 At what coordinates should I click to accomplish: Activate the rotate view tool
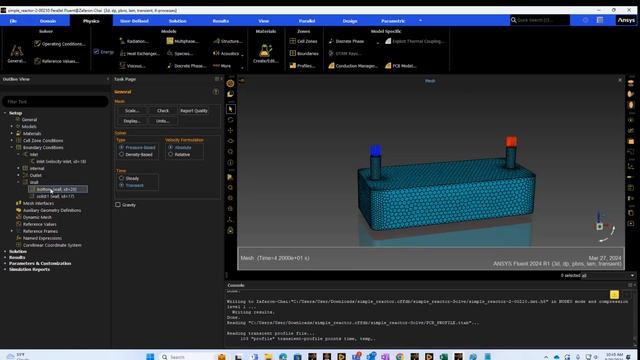tap(231, 120)
